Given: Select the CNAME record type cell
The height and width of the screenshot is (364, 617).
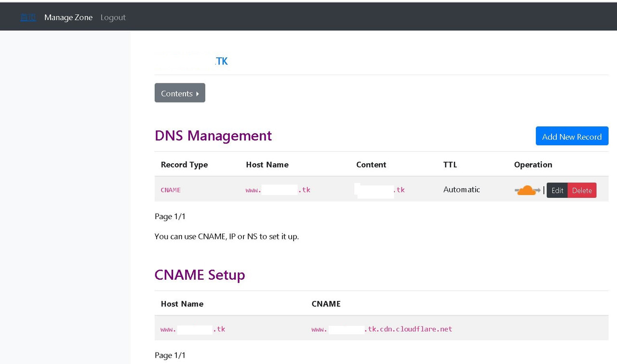Looking at the screenshot, I should click(x=171, y=190).
